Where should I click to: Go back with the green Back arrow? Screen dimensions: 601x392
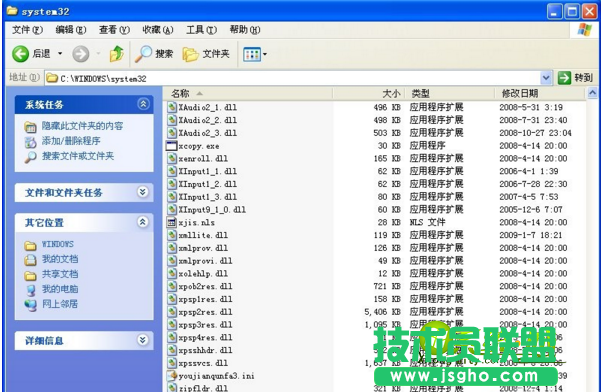point(20,54)
